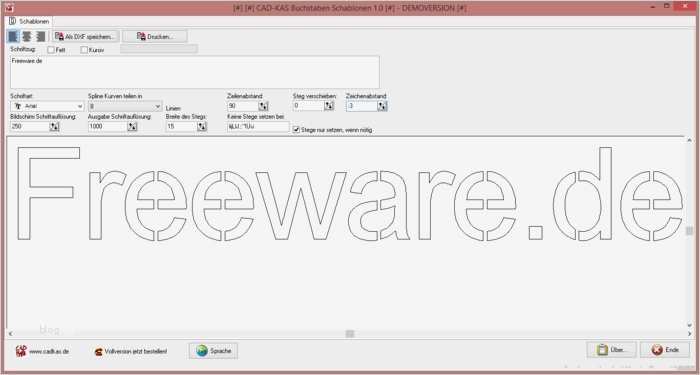Focus the Zeichenabstand value field

click(362, 106)
